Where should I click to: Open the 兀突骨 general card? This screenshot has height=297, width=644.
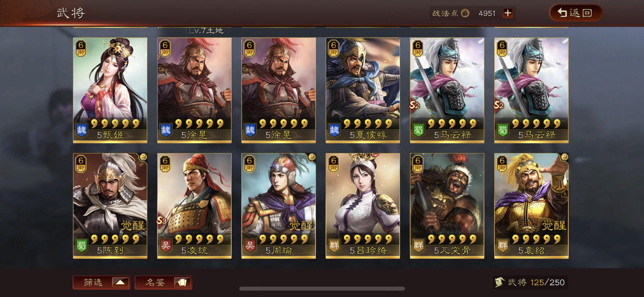pos(447,206)
